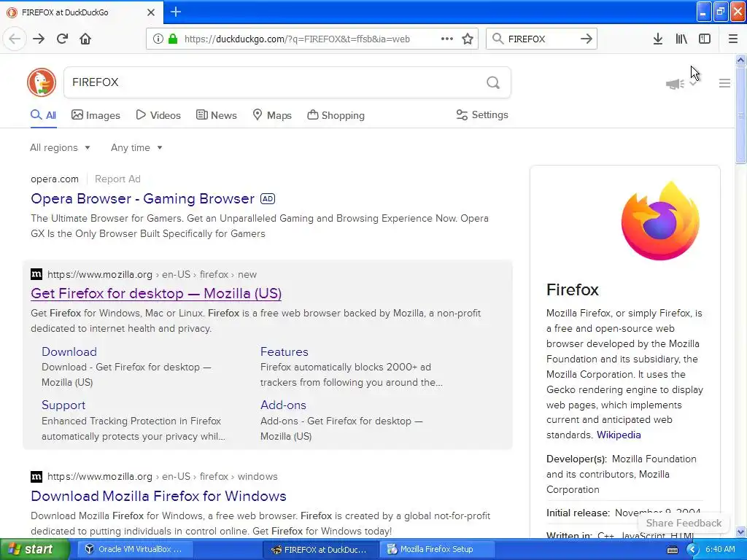Switch to the Shopping tab
Screen dimensions: 747x560
pyautogui.click(x=336, y=115)
